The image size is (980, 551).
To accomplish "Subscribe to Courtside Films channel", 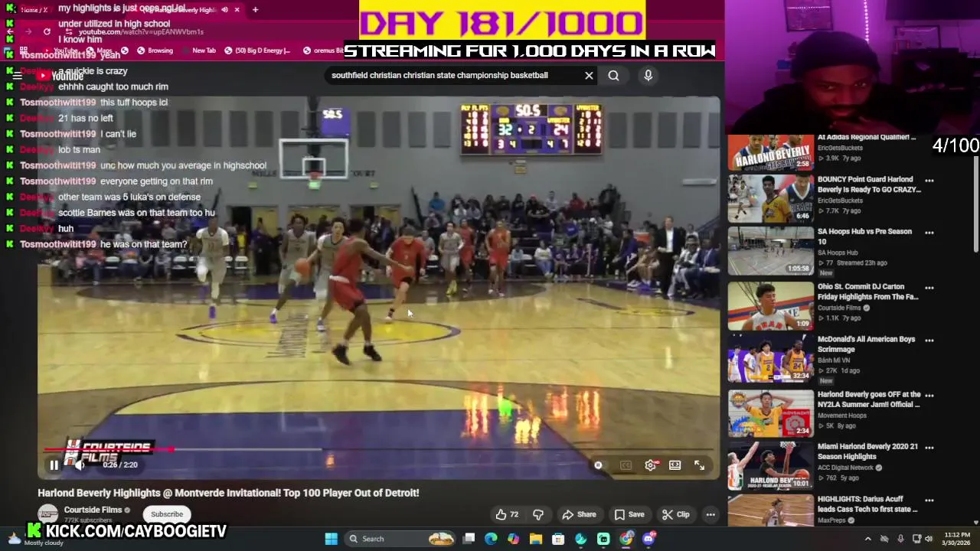I will pyautogui.click(x=167, y=514).
